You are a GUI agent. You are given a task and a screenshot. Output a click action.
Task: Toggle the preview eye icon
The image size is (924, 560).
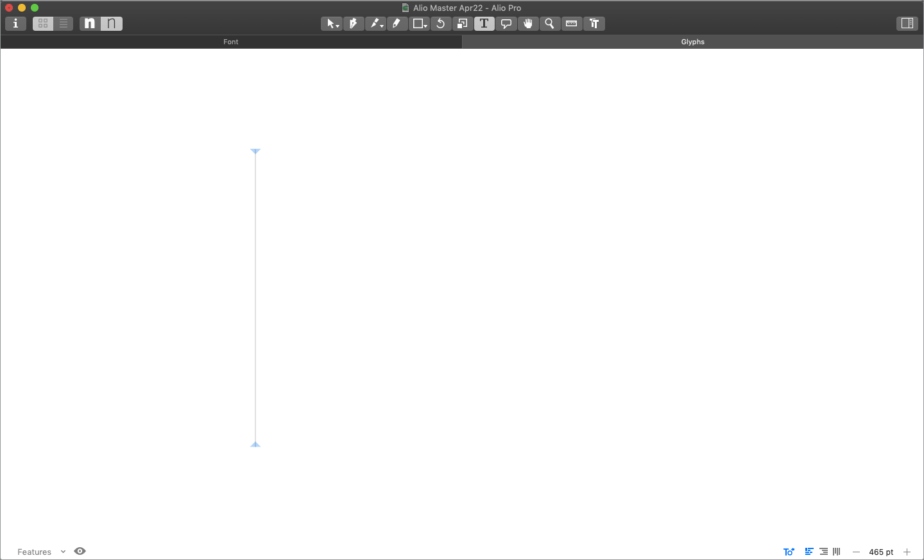[80, 551]
